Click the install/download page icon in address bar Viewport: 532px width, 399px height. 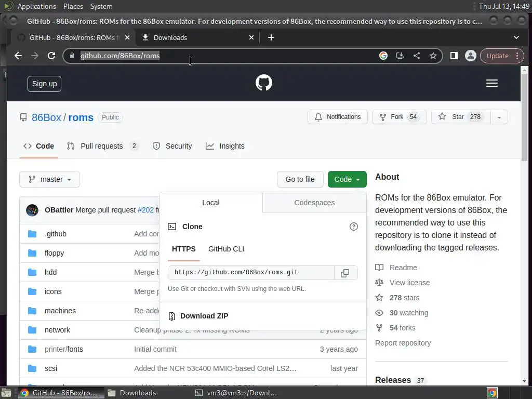tap(400, 56)
